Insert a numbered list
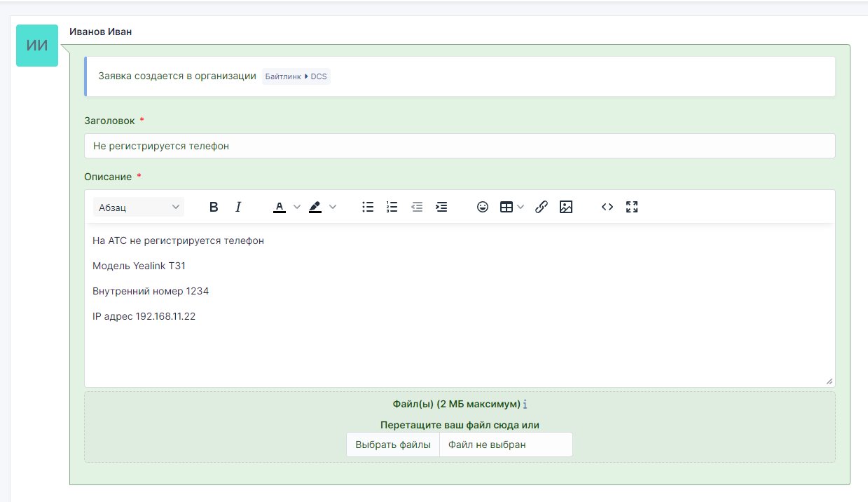This screenshot has height=502, width=868. coord(392,207)
